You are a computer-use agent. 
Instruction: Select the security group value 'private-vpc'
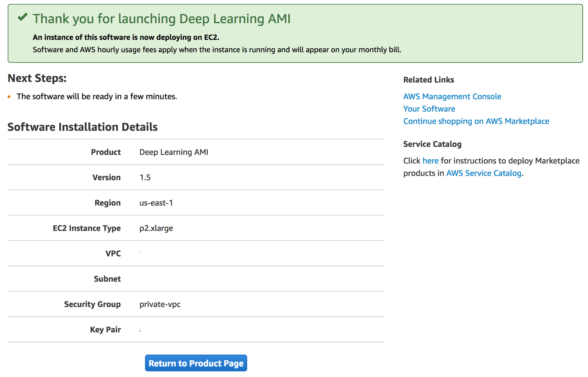click(160, 304)
